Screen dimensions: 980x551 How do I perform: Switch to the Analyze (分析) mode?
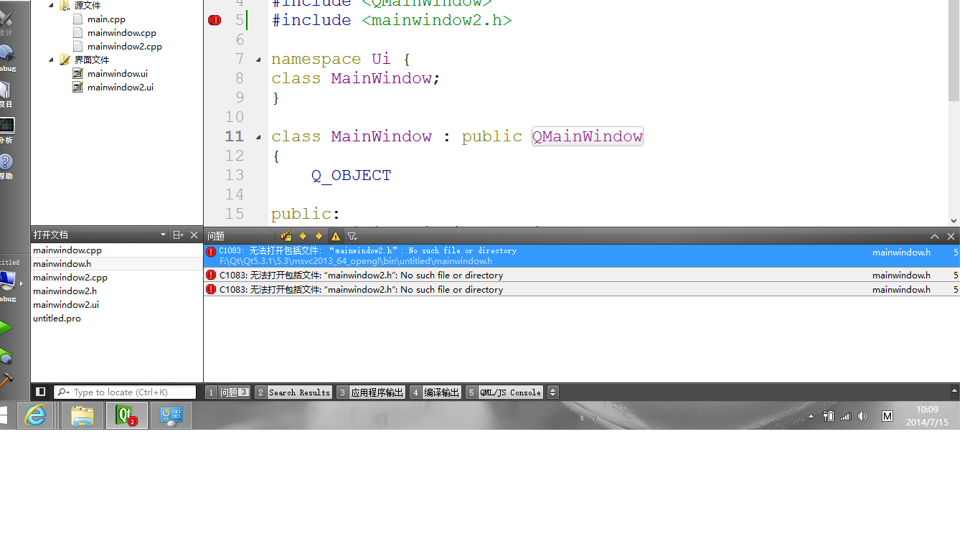pos(6,129)
